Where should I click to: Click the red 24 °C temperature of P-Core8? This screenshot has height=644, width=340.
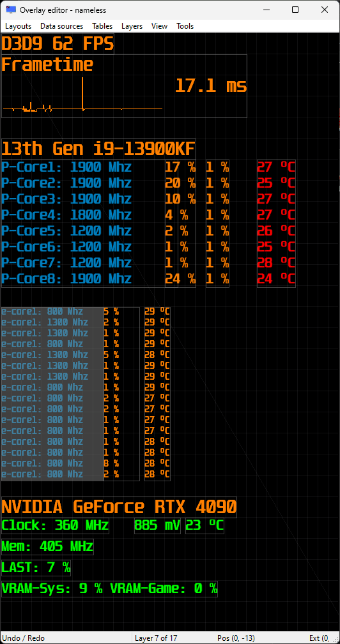[x=276, y=279]
